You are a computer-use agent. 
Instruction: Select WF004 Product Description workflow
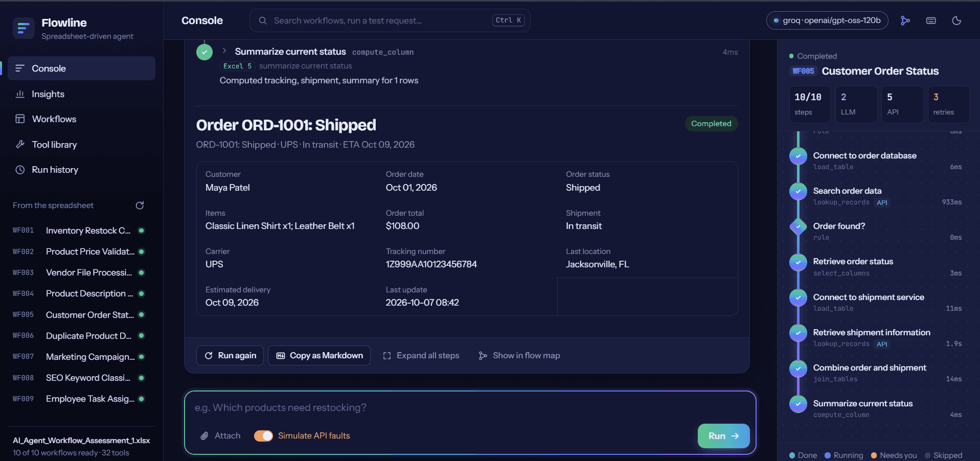[x=79, y=293]
